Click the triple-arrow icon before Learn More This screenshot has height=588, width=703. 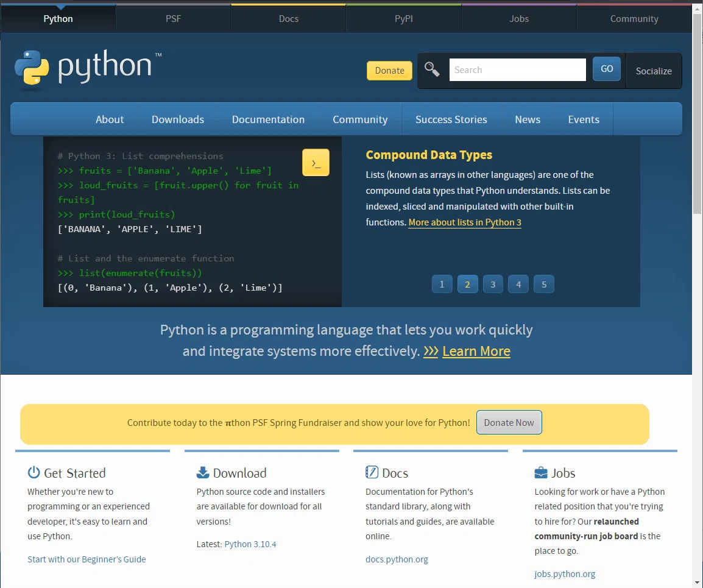click(x=431, y=351)
